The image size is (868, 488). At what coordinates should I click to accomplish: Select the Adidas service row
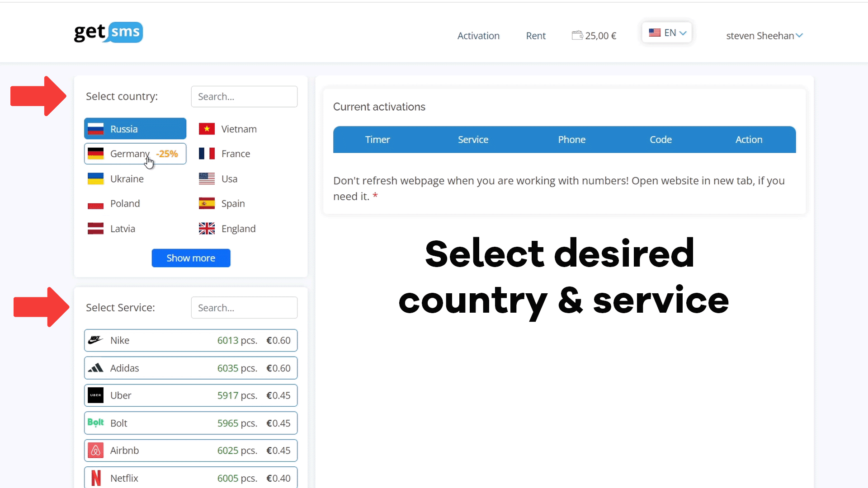pyautogui.click(x=191, y=368)
